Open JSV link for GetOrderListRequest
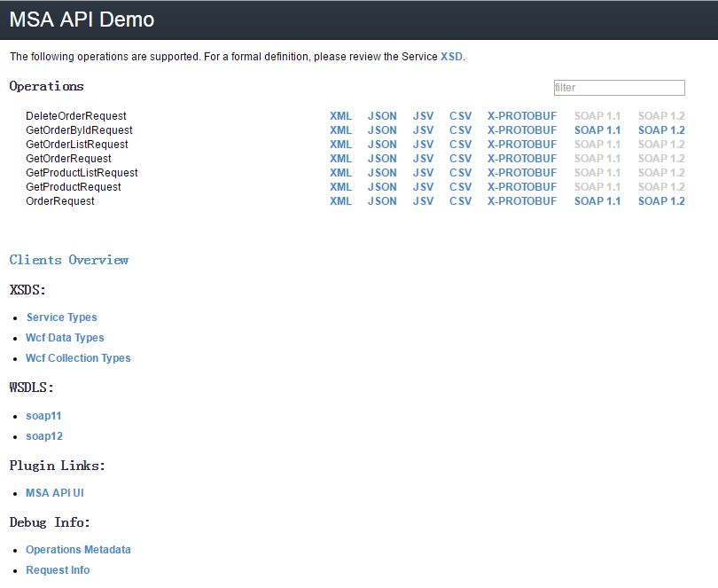718x588 pixels. [423, 145]
